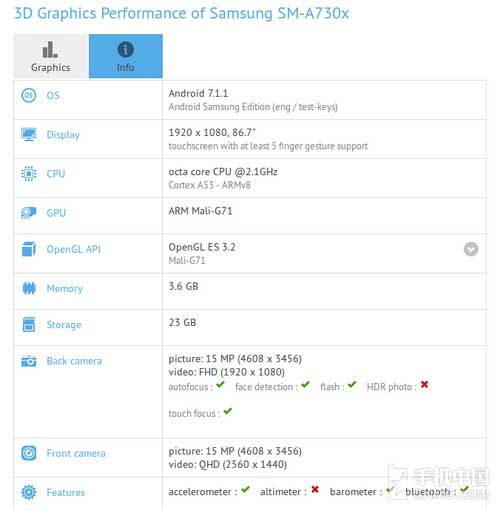Click the Display monitor icon
Image resolution: width=500 pixels, height=510 pixels.
(29, 134)
